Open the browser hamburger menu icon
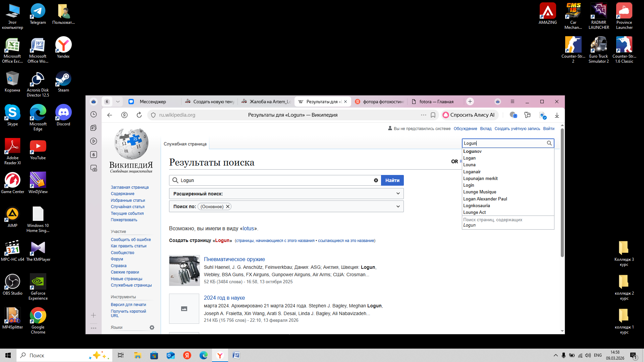Image resolution: width=644 pixels, height=362 pixels. click(512, 102)
